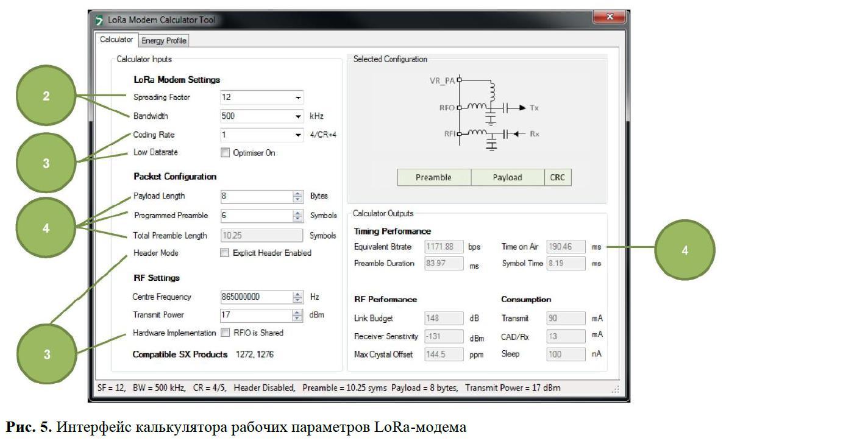Click the Centre Frequency input field

(x=256, y=297)
